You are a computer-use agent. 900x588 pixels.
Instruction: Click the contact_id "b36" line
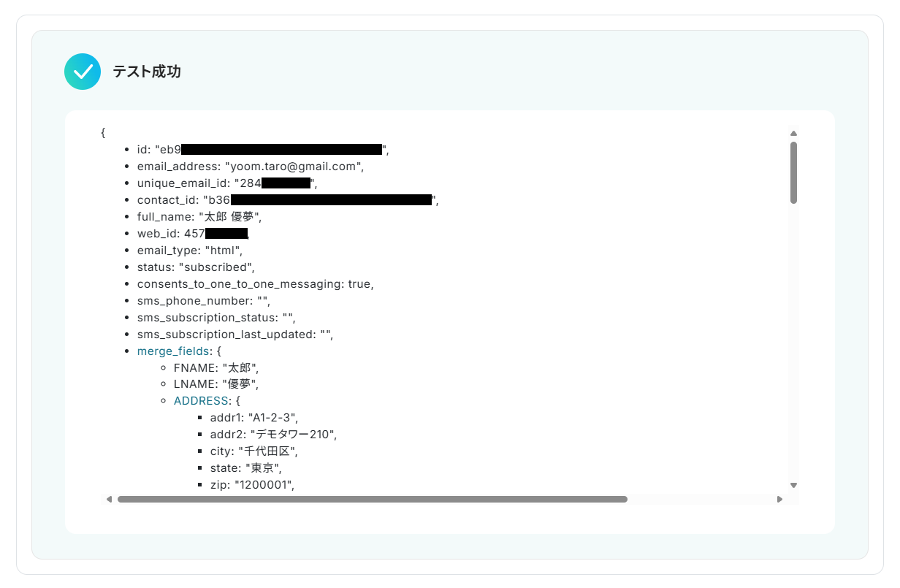tap(288, 200)
